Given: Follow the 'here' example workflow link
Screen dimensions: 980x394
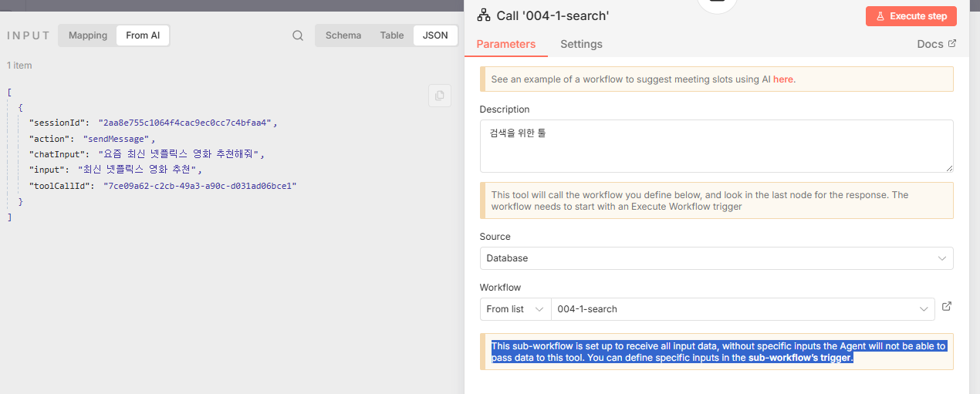Looking at the screenshot, I should [782, 79].
